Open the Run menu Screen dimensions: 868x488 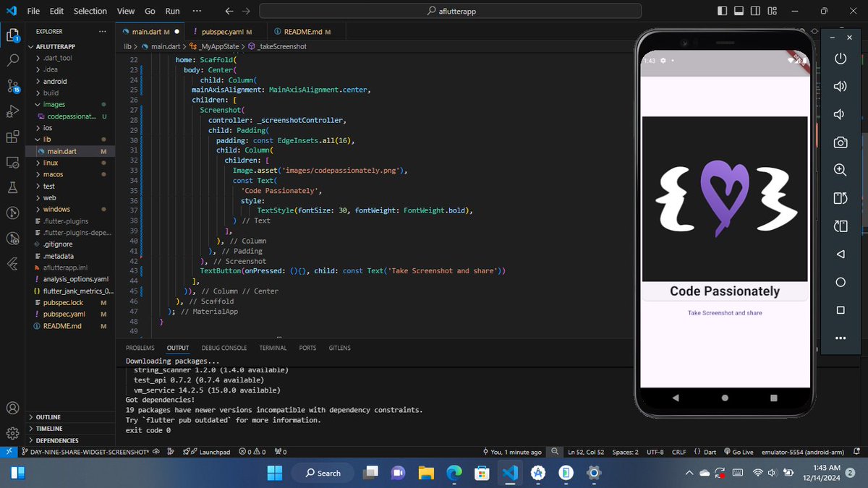click(x=172, y=11)
